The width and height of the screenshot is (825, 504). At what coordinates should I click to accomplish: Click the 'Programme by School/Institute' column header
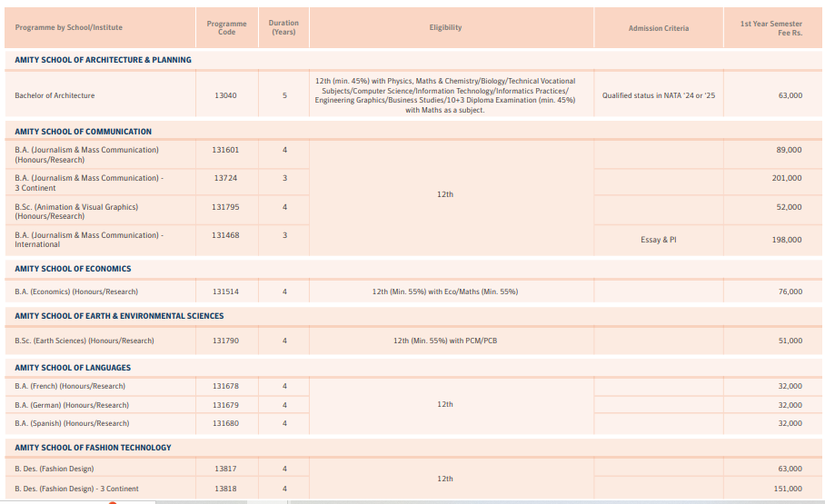click(x=68, y=27)
